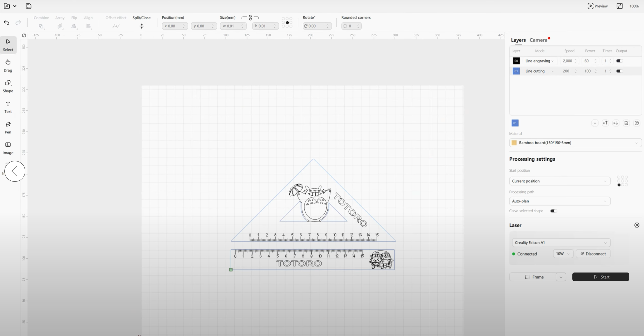644x336 pixels.
Task: Click the undo arrow
Action: 7,23
